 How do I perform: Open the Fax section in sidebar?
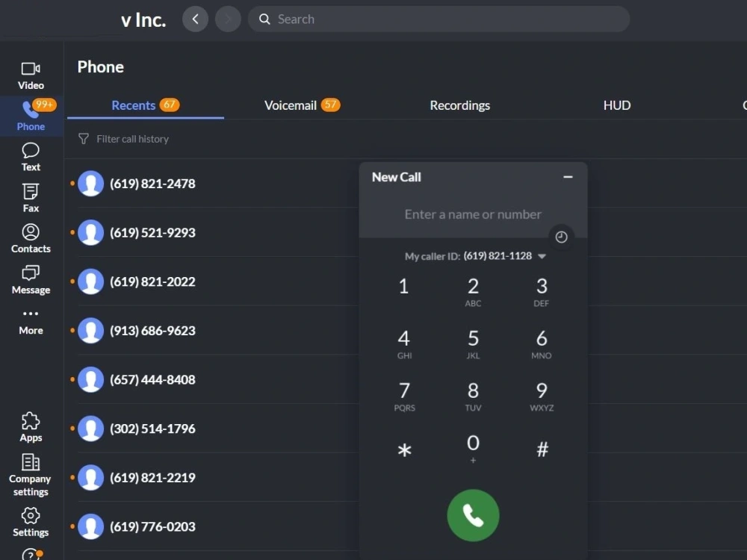(x=31, y=198)
